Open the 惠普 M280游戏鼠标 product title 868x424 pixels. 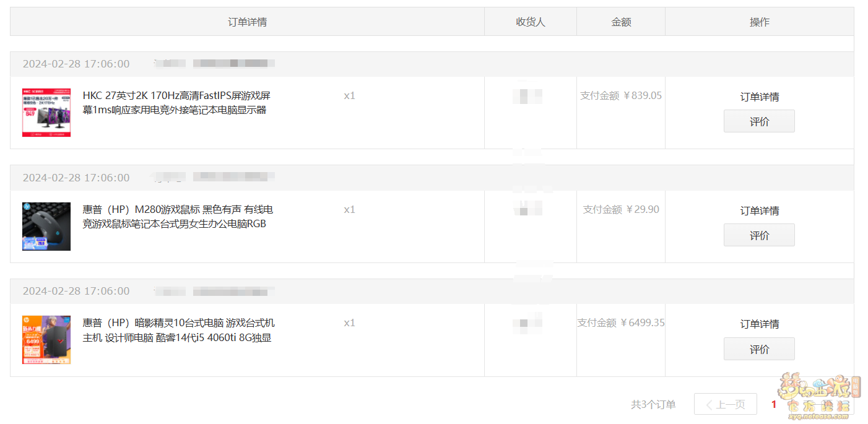[178, 217]
